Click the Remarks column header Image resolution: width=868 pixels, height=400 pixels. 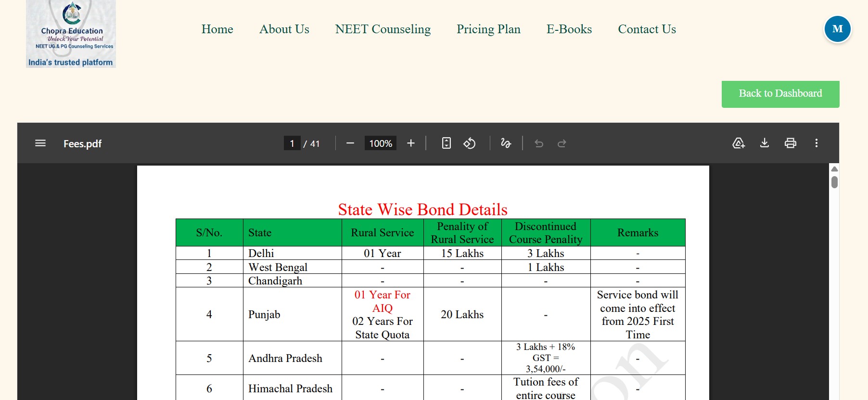click(x=638, y=233)
